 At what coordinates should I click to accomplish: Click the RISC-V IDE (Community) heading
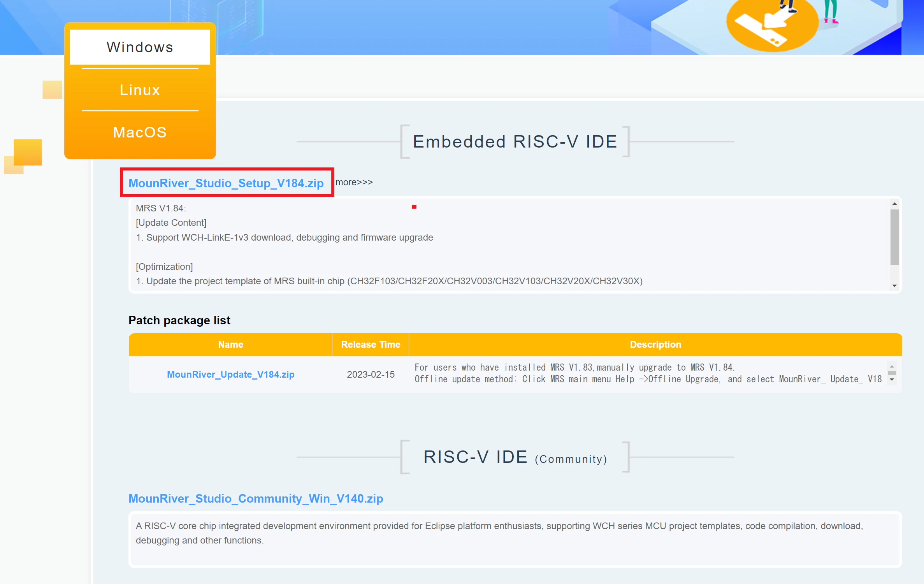(x=515, y=457)
